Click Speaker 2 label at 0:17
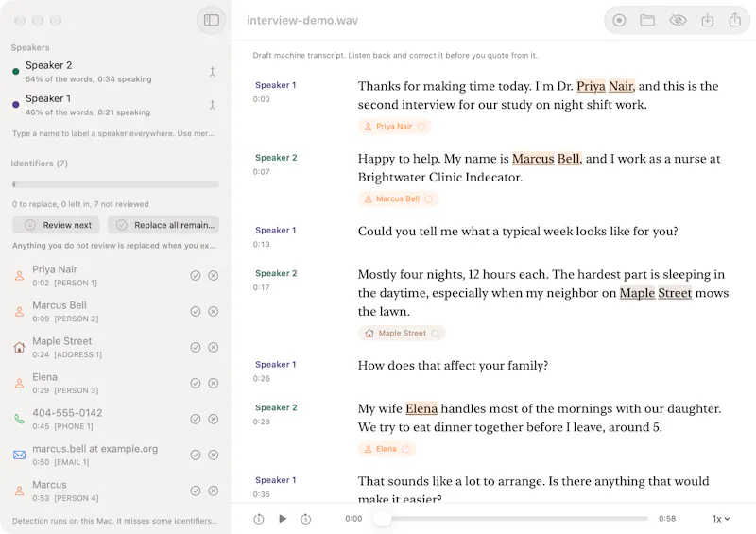This screenshot has height=534, width=756. [276, 273]
